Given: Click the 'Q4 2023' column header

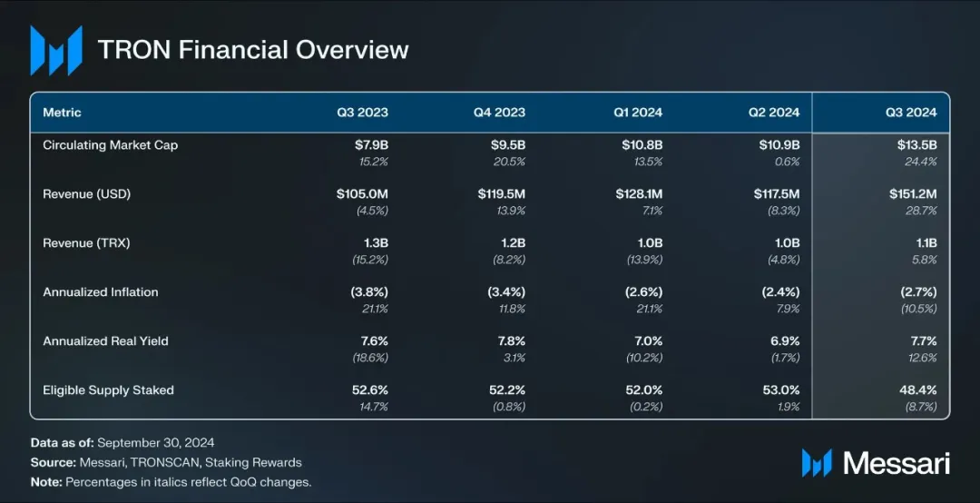Looking at the screenshot, I should [499, 113].
